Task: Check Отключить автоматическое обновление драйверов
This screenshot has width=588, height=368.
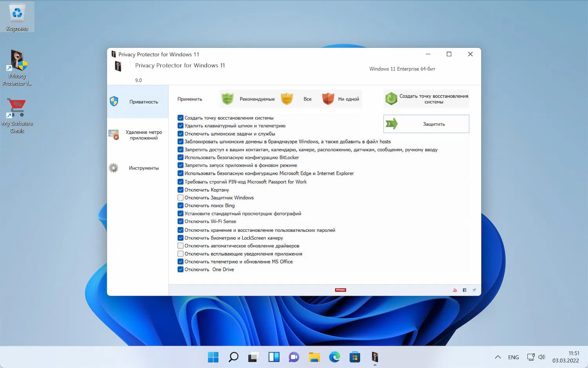Action: tap(180, 246)
